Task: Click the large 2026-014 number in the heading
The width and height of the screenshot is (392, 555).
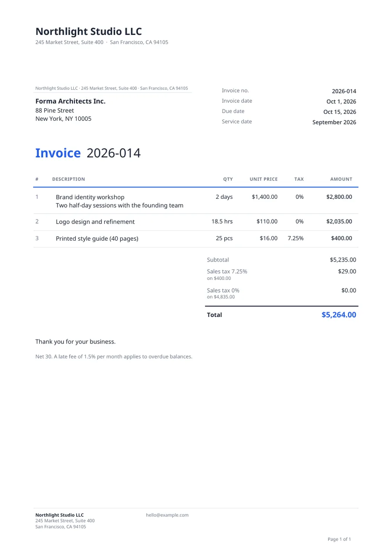Action: coord(114,153)
